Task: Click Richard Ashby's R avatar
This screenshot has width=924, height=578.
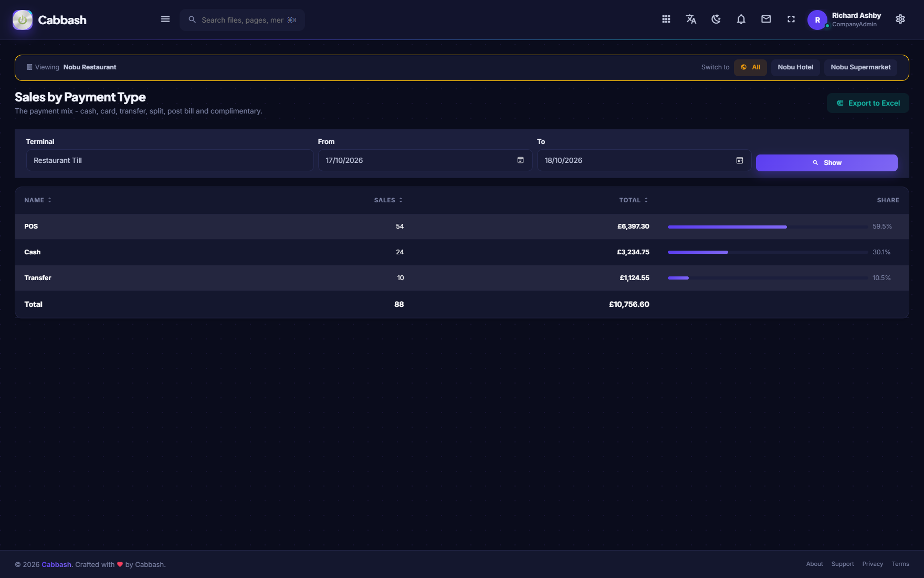Action: click(x=817, y=20)
